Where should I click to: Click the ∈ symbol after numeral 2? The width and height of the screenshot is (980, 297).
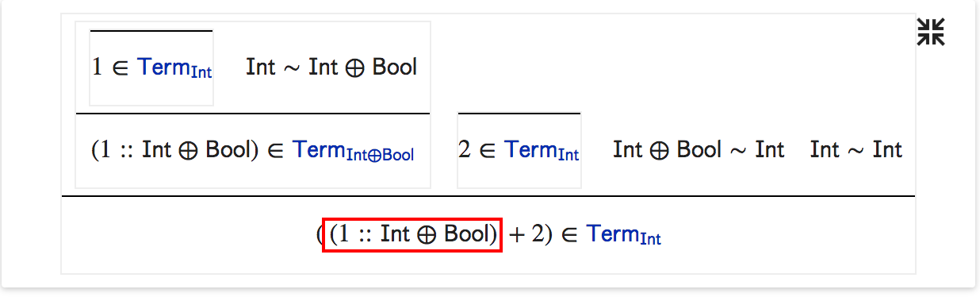pyautogui.click(x=487, y=150)
